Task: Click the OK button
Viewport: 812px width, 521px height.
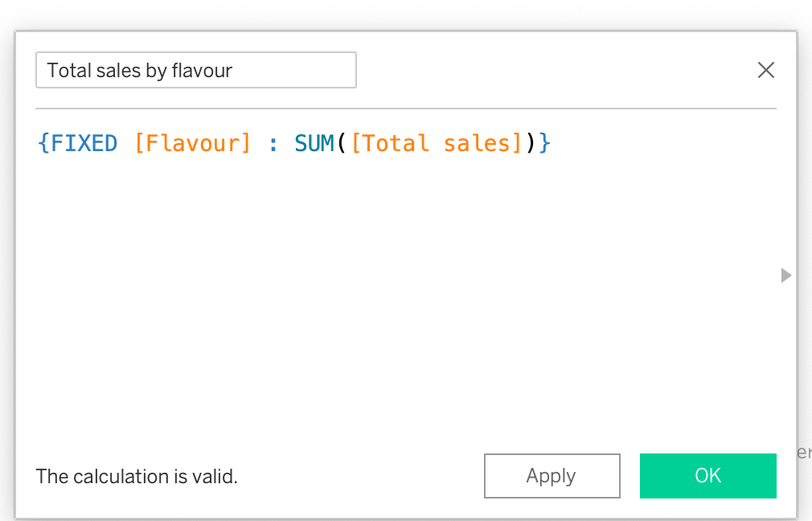Action: tap(707, 476)
